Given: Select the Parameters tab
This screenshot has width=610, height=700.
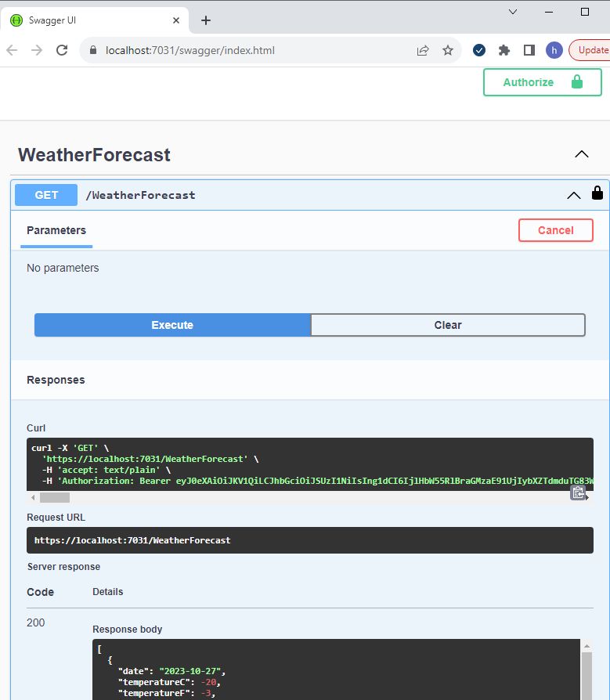Looking at the screenshot, I should click(x=56, y=230).
